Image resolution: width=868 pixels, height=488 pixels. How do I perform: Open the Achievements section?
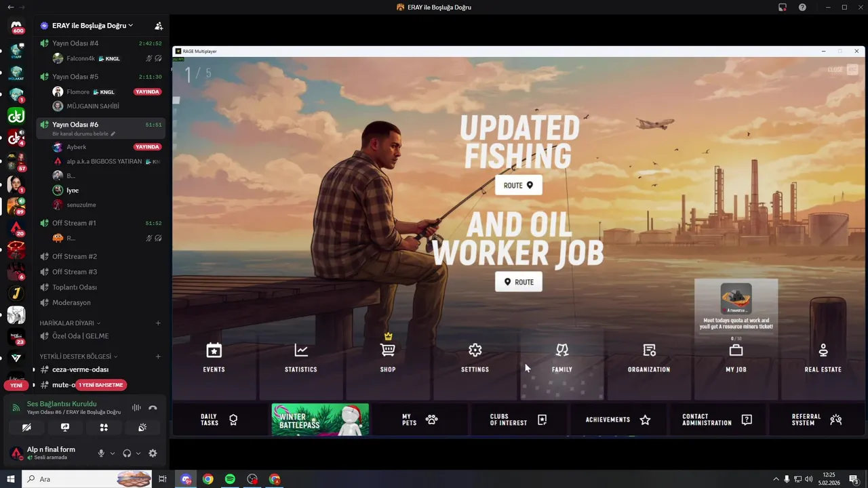pyautogui.click(x=618, y=420)
